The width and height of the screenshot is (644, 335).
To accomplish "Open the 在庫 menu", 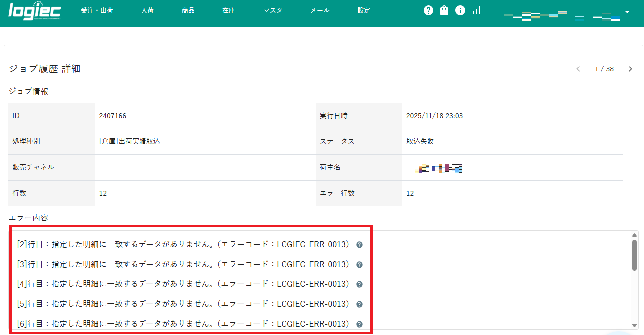I will 229,10.
